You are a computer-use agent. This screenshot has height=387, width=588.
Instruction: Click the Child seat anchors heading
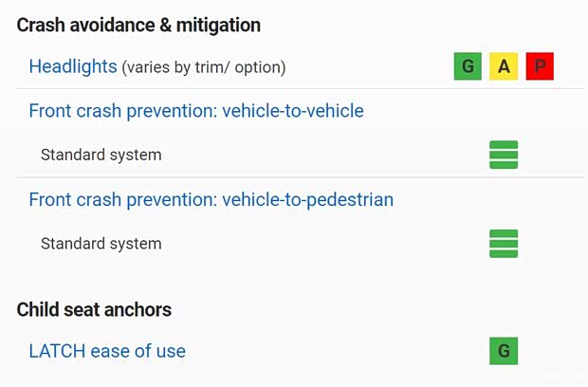94,309
